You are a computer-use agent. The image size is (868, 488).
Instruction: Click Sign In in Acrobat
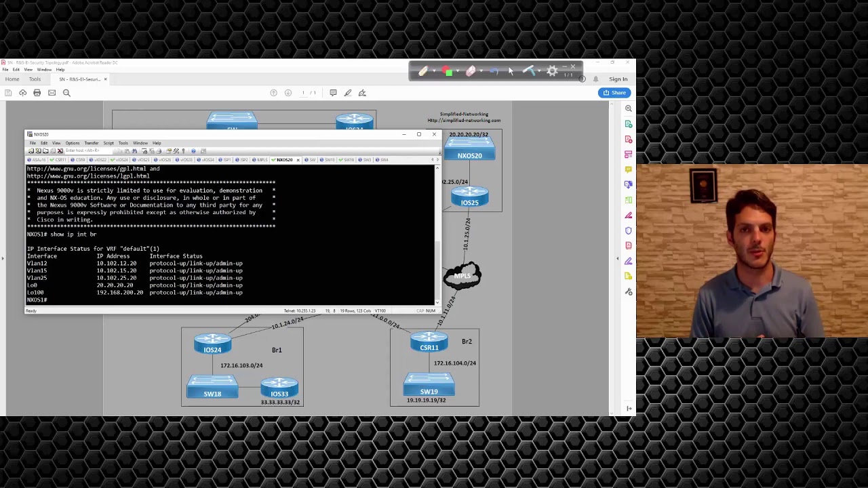[x=618, y=79]
